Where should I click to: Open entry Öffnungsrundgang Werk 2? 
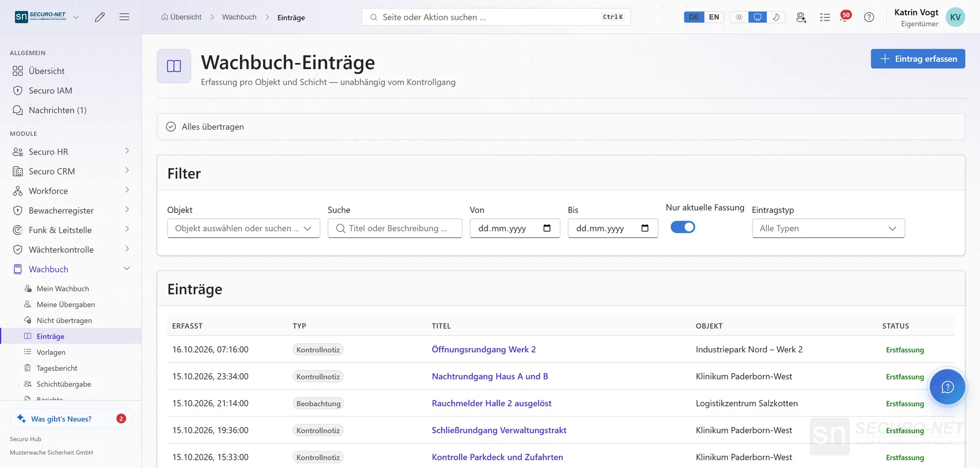point(483,349)
